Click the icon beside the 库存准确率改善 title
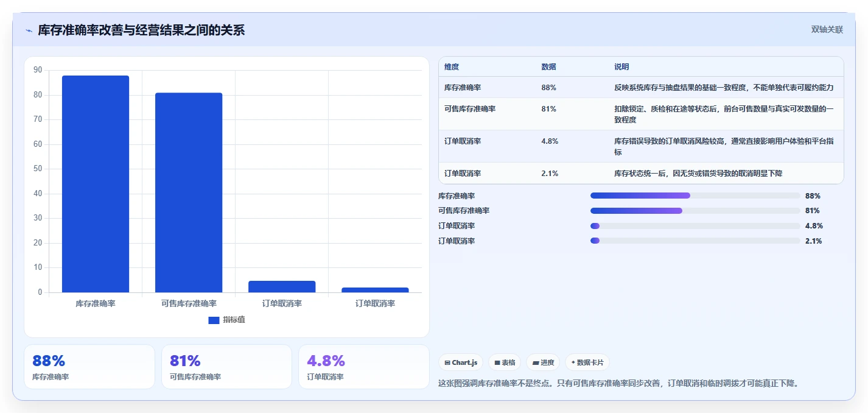The height and width of the screenshot is (413, 868). pyautogui.click(x=29, y=30)
